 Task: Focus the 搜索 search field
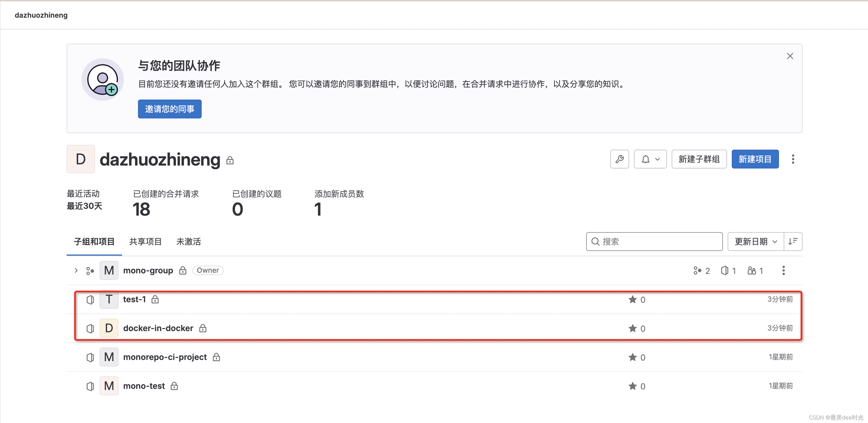654,242
